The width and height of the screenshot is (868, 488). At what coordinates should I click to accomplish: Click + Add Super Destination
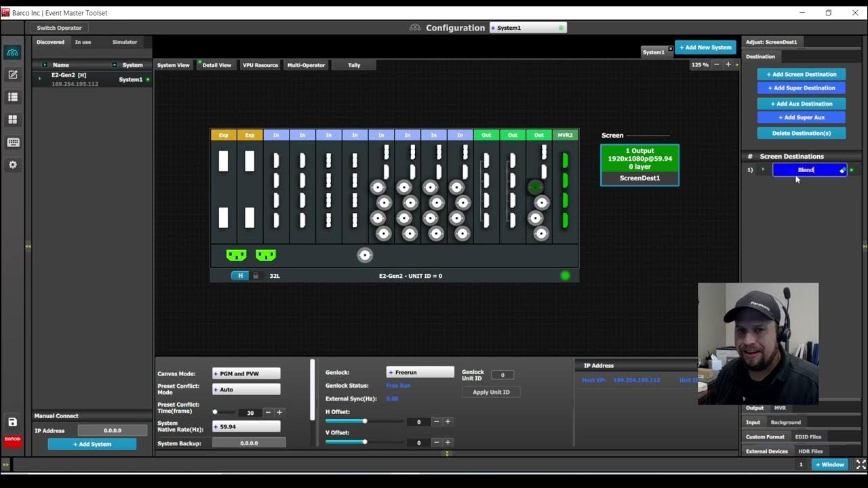[802, 88]
